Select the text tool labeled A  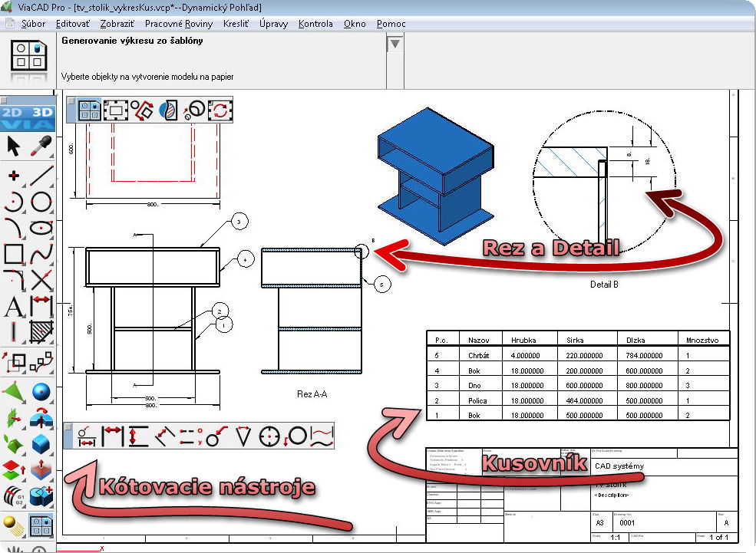[14, 306]
